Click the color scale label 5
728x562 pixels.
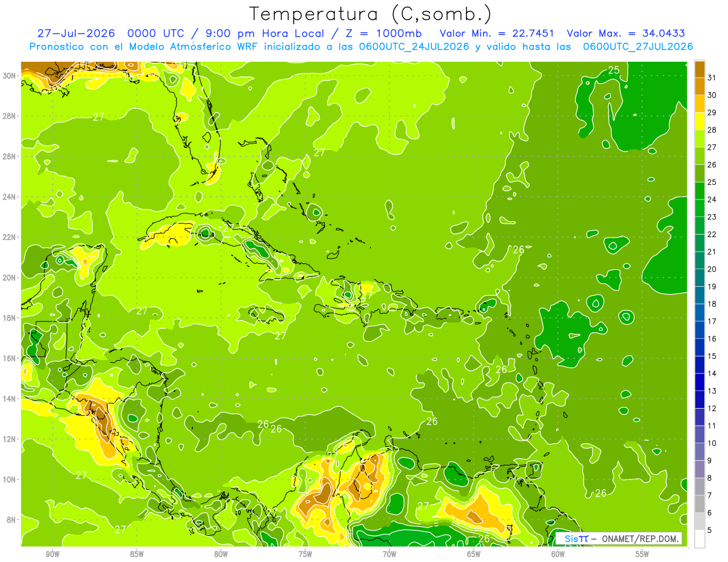pos(710,530)
